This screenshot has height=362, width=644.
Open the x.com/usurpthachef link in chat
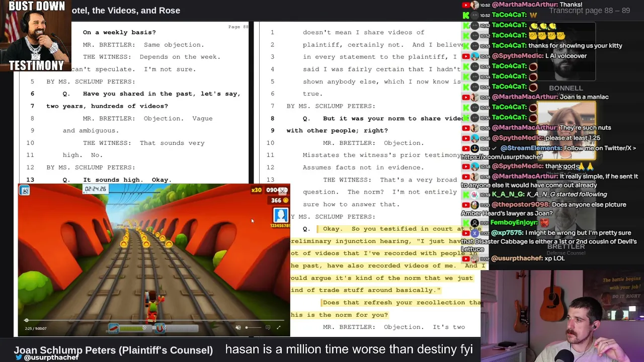502,157
